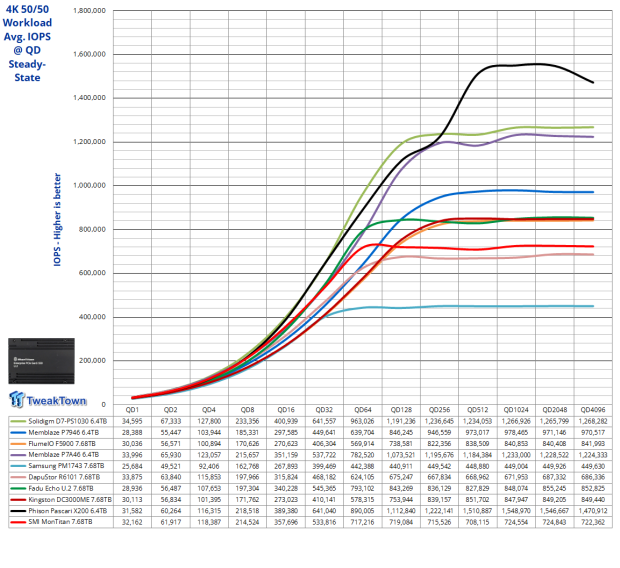620x568 pixels.
Task: Select the QD1 axis label
Action: (132, 410)
